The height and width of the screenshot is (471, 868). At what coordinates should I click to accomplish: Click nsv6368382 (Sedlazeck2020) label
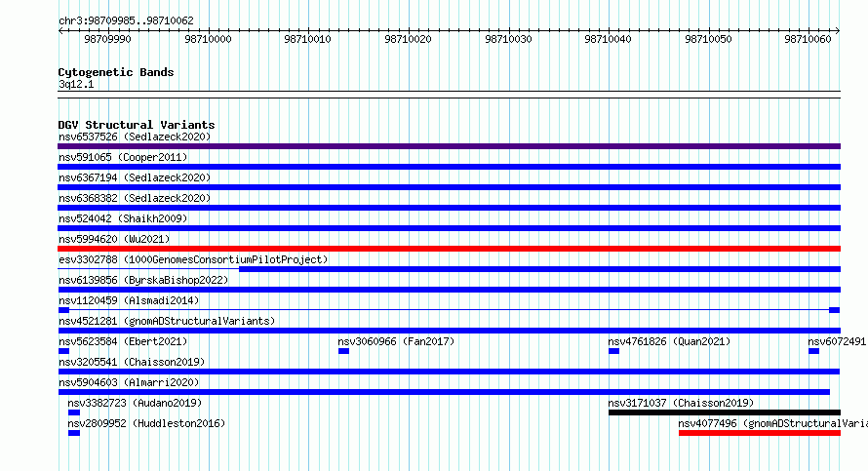click(135, 198)
